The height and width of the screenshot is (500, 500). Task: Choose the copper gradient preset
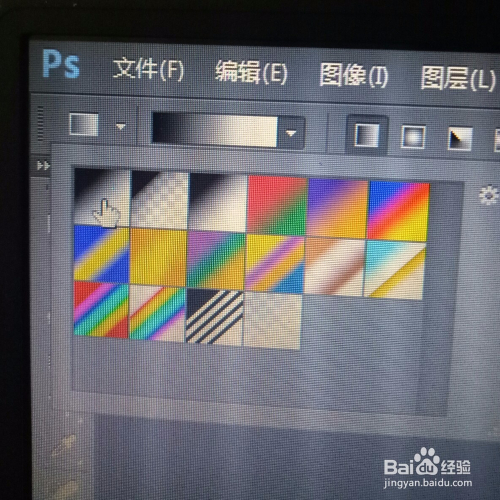pyautogui.click(x=334, y=267)
